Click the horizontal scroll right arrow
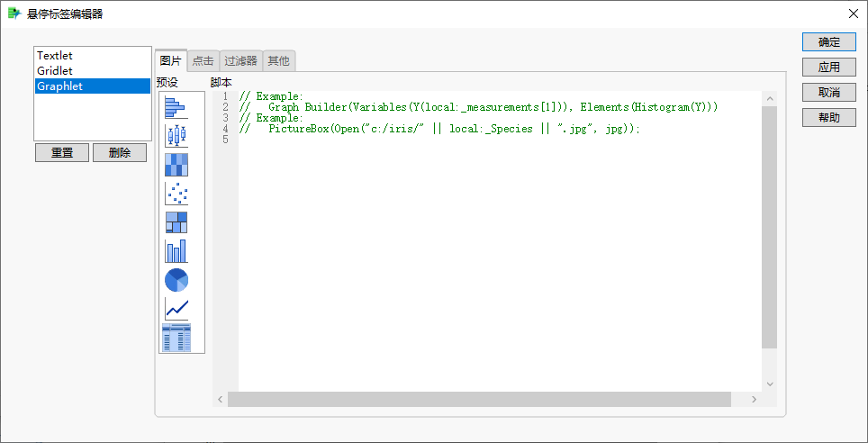The height and width of the screenshot is (443, 868). point(754,399)
